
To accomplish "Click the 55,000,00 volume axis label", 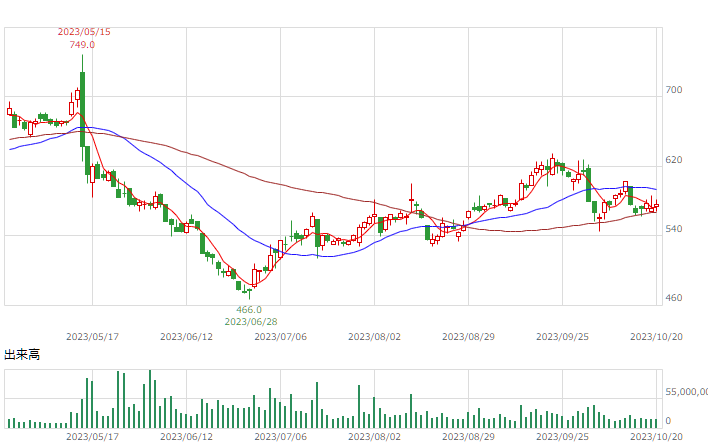I will point(686,392).
